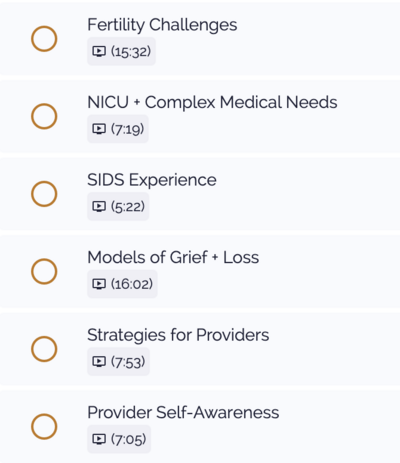Mark Fertility Challenges lesson complete circle
The height and width of the screenshot is (463, 400).
pyautogui.click(x=44, y=39)
